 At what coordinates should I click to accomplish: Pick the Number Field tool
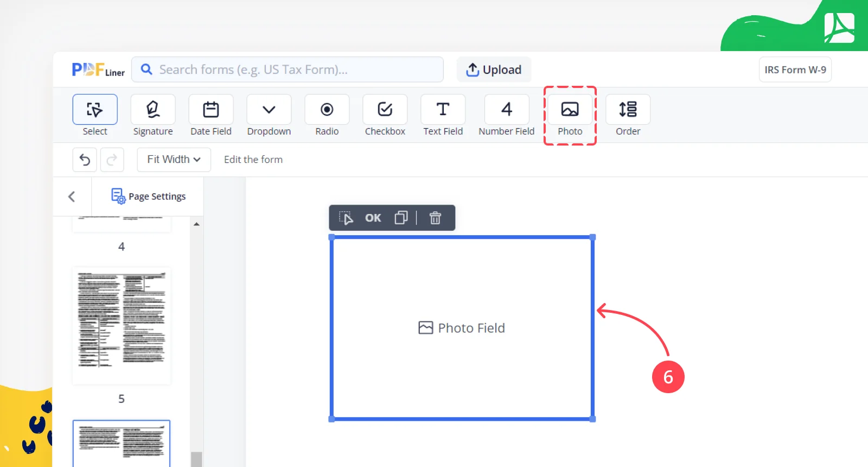507,115
